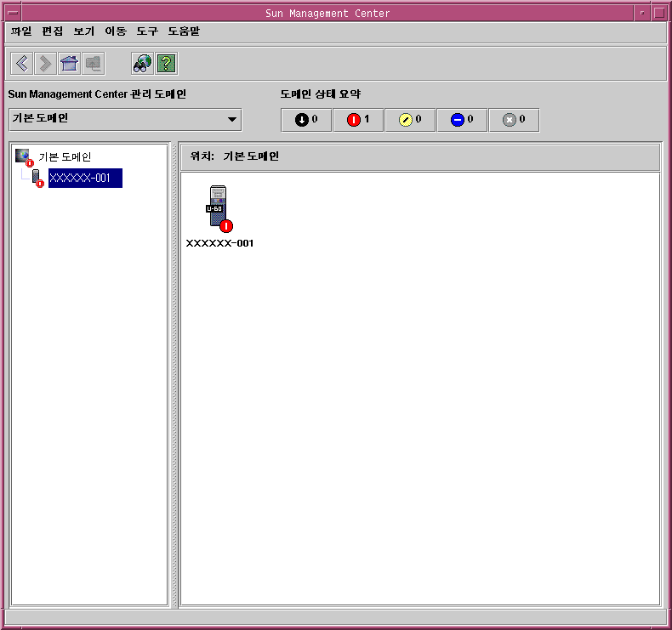
Task: Open the 파일 menu
Action: [21, 31]
